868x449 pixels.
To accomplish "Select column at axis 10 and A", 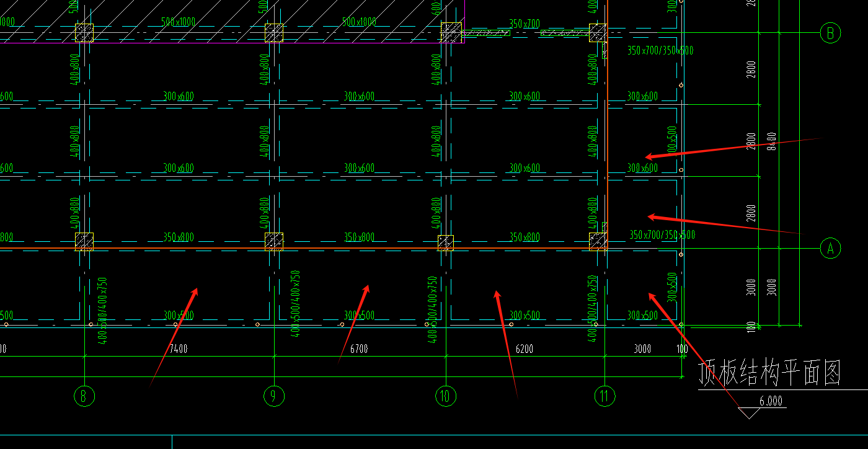I will click(x=446, y=242).
